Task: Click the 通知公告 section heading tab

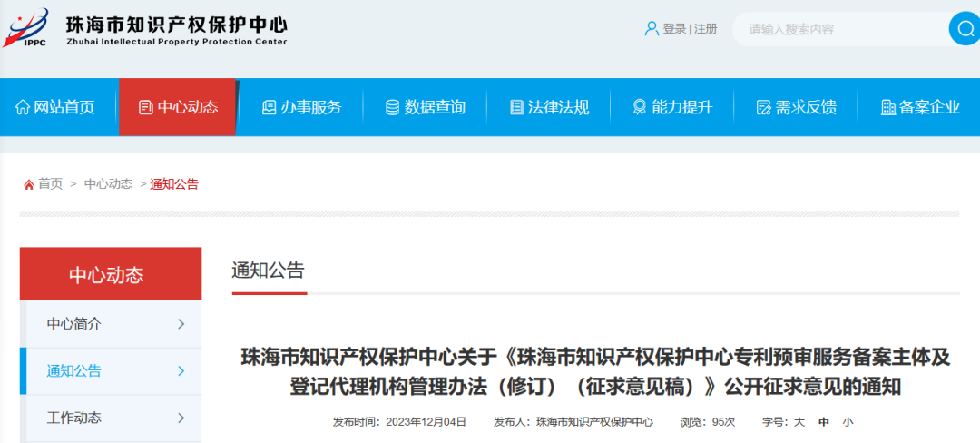Action: tap(268, 271)
